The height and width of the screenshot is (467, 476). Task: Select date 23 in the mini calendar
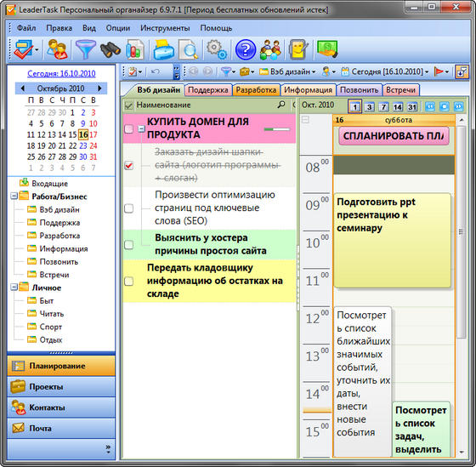[83, 145]
